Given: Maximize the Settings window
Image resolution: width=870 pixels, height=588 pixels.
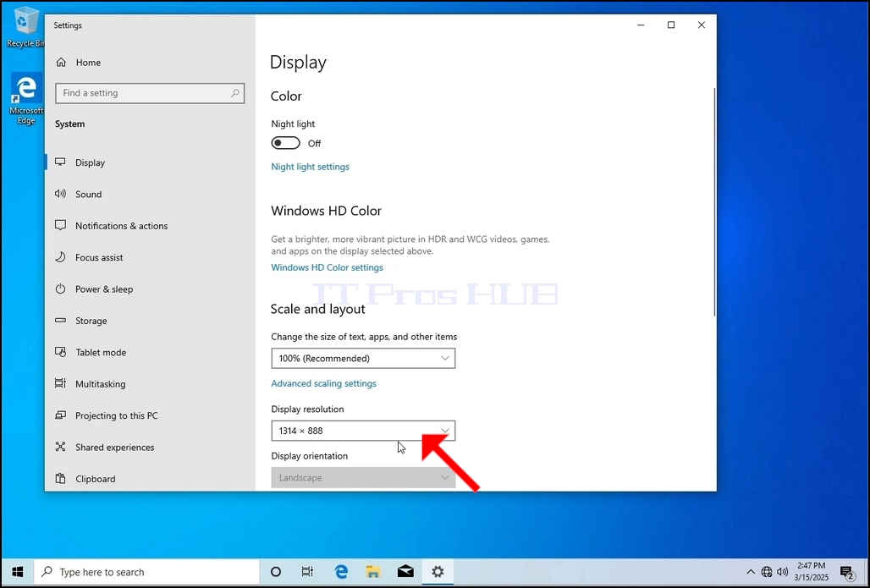Looking at the screenshot, I should [x=671, y=25].
